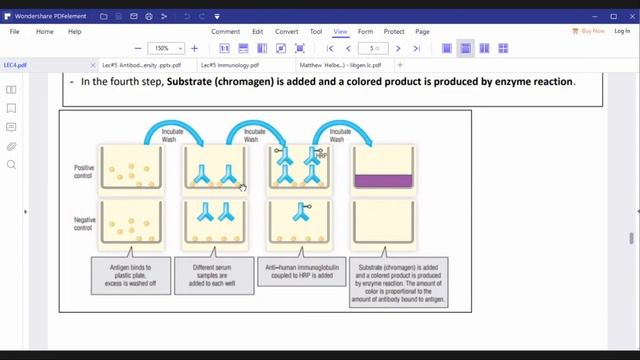Jump to the last page

coord(416,49)
